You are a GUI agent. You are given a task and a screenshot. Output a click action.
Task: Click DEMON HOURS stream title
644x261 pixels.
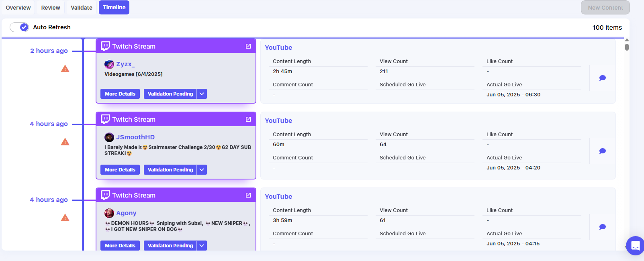coord(178,226)
